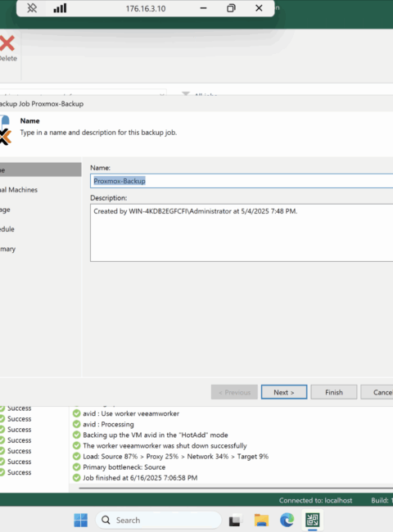Open the Windows Start menu
This screenshot has width=393, height=532.
(80, 520)
